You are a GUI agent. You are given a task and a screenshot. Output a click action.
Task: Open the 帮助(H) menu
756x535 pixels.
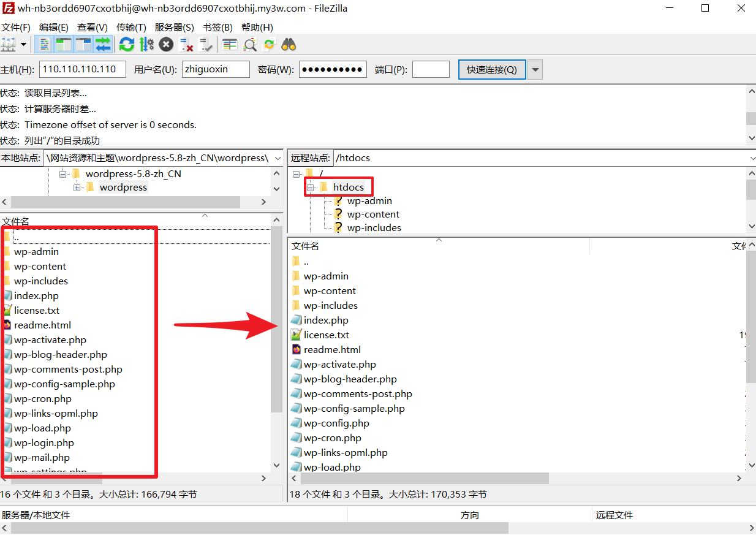[x=257, y=28]
